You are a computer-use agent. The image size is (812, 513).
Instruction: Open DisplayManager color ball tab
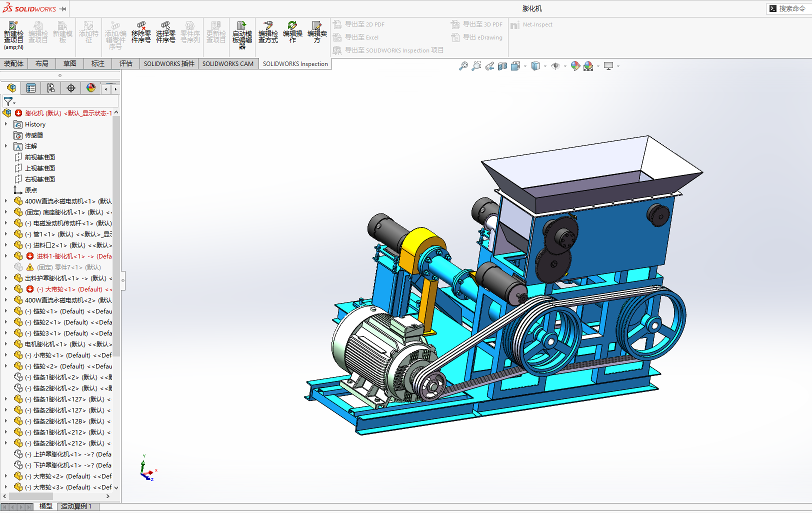click(91, 88)
